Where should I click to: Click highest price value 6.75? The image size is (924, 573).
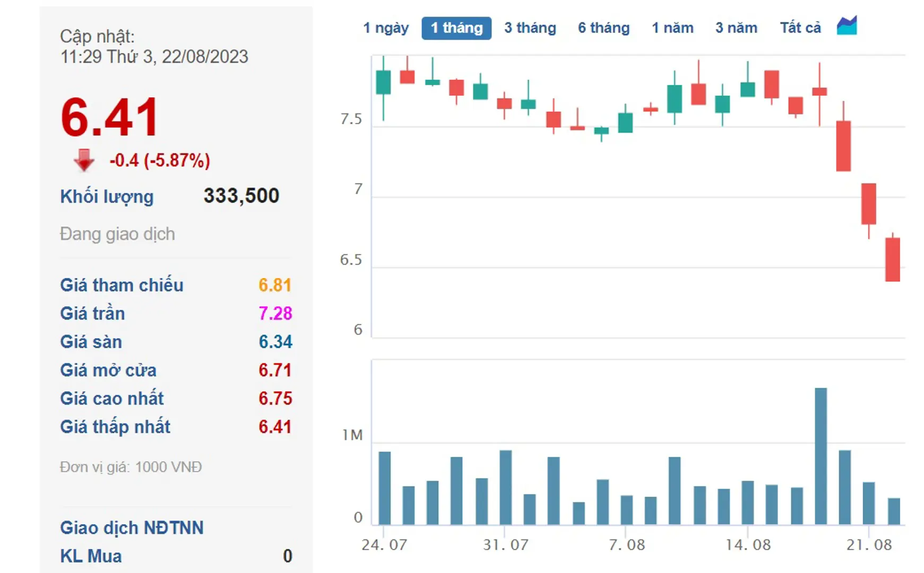click(x=275, y=399)
